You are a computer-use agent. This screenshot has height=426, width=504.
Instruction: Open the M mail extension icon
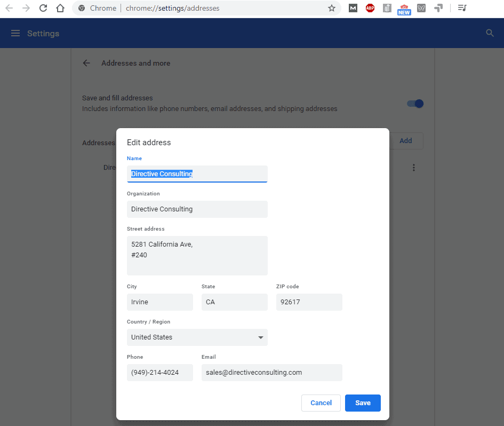pyautogui.click(x=353, y=8)
